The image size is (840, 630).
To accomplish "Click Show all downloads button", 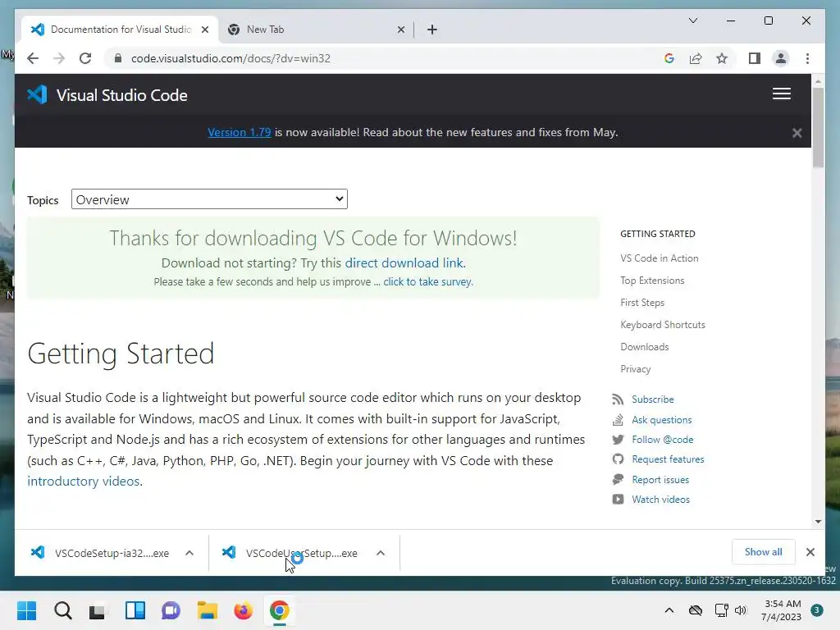I will coord(763,552).
